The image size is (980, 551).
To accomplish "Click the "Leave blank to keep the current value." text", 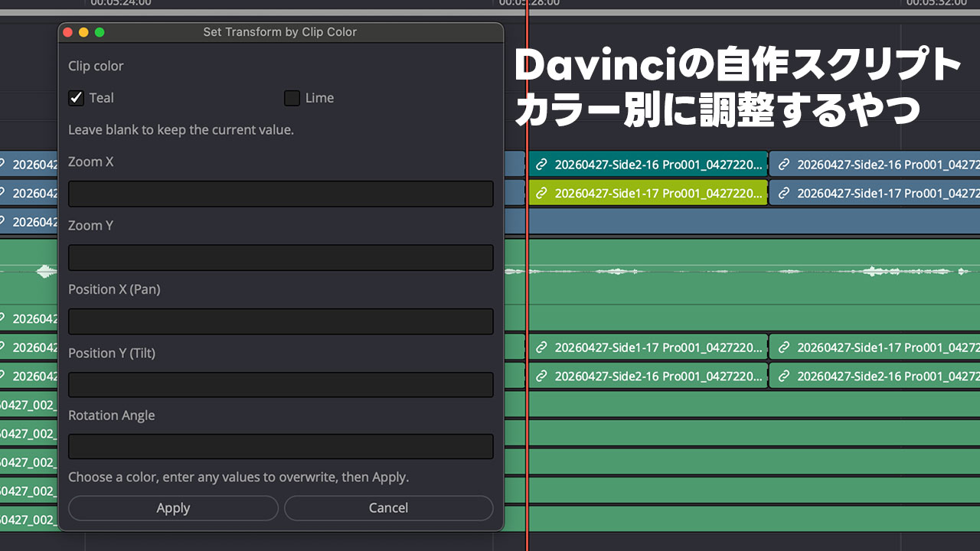I will [x=181, y=130].
